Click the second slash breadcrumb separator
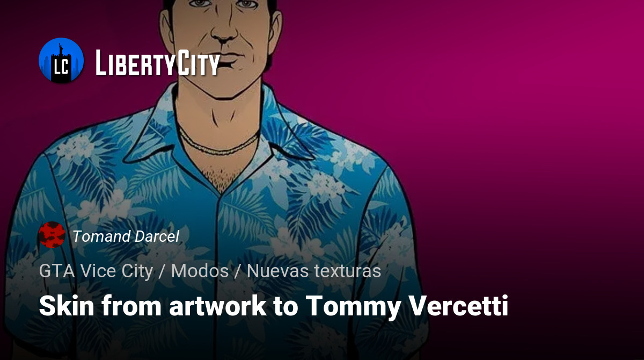The image size is (644, 360). click(x=237, y=271)
